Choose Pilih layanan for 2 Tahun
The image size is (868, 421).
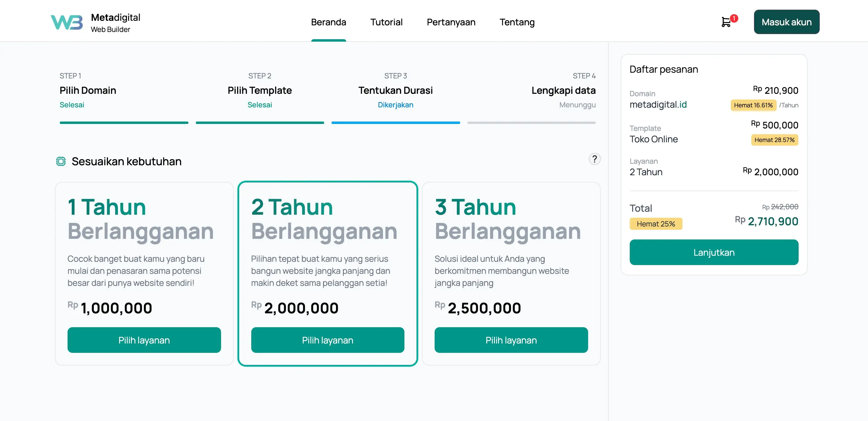[328, 340]
